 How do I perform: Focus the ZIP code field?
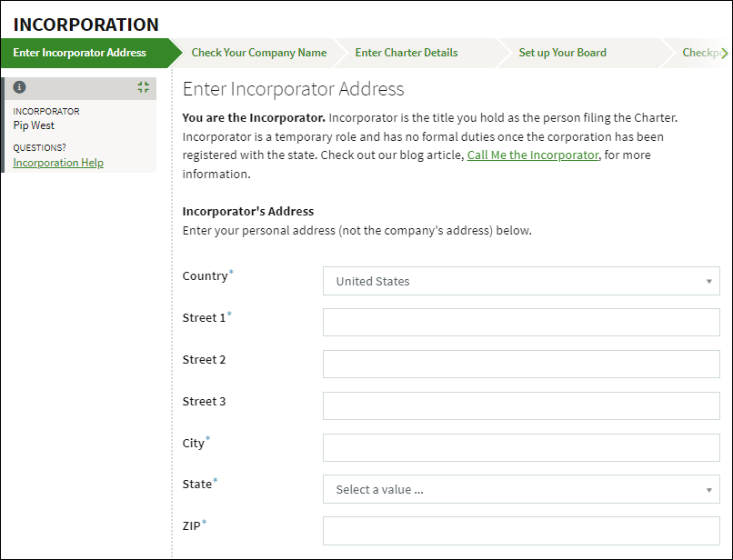click(521, 531)
